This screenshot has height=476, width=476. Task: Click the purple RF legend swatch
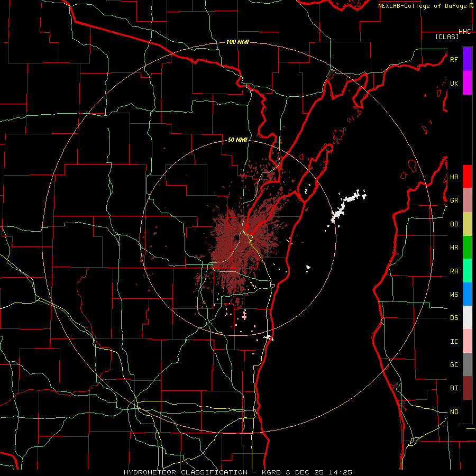click(467, 59)
